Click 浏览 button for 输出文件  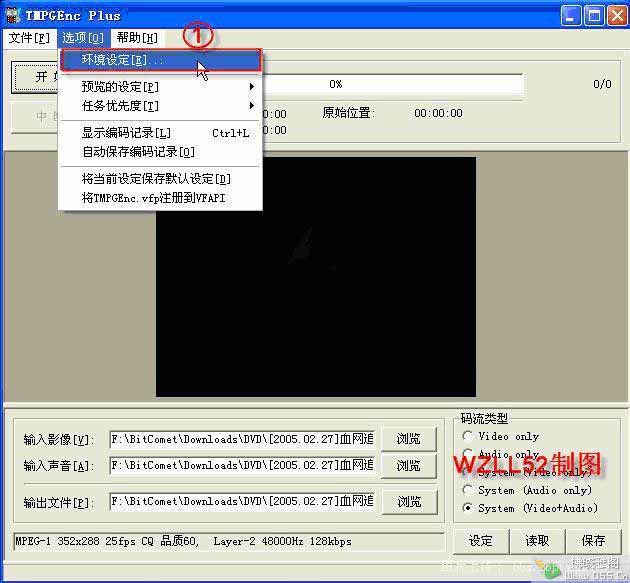point(409,501)
